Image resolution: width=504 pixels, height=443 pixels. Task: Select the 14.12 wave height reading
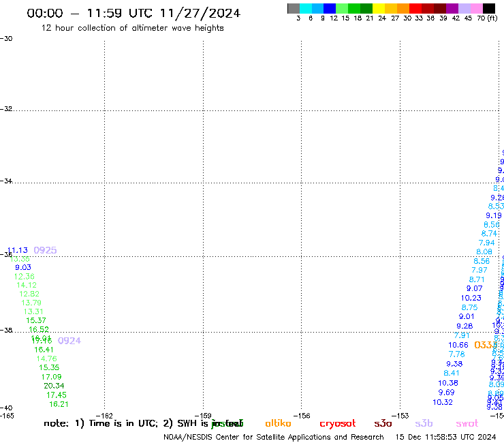pos(27,285)
